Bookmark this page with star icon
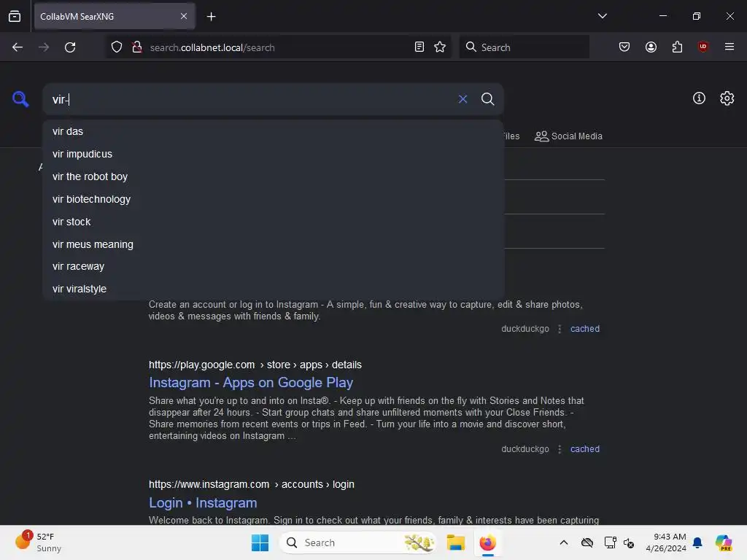This screenshot has width=747, height=560. click(440, 47)
